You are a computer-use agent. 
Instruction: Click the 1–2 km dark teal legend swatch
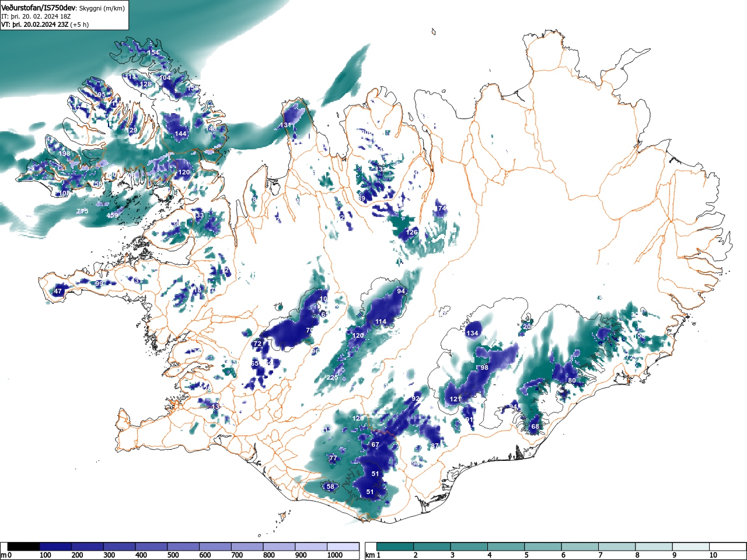tap(396, 547)
